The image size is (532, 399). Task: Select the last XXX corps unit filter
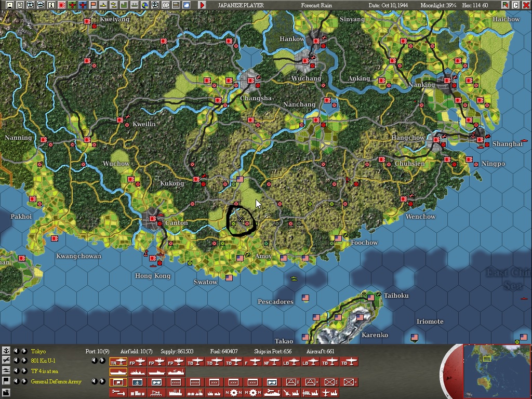pyautogui.click(x=253, y=382)
